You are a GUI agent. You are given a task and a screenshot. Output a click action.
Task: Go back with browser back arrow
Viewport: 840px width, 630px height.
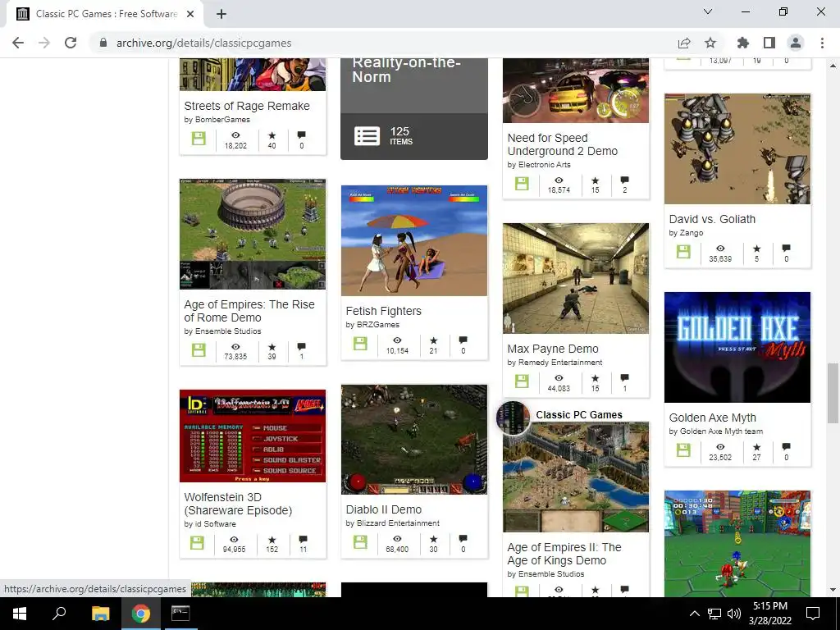[x=18, y=43]
